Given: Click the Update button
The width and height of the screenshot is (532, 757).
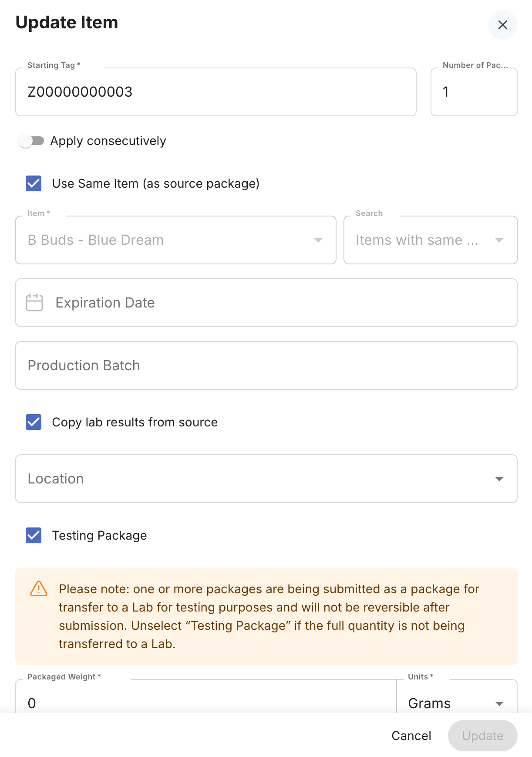Looking at the screenshot, I should (x=483, y=736).
